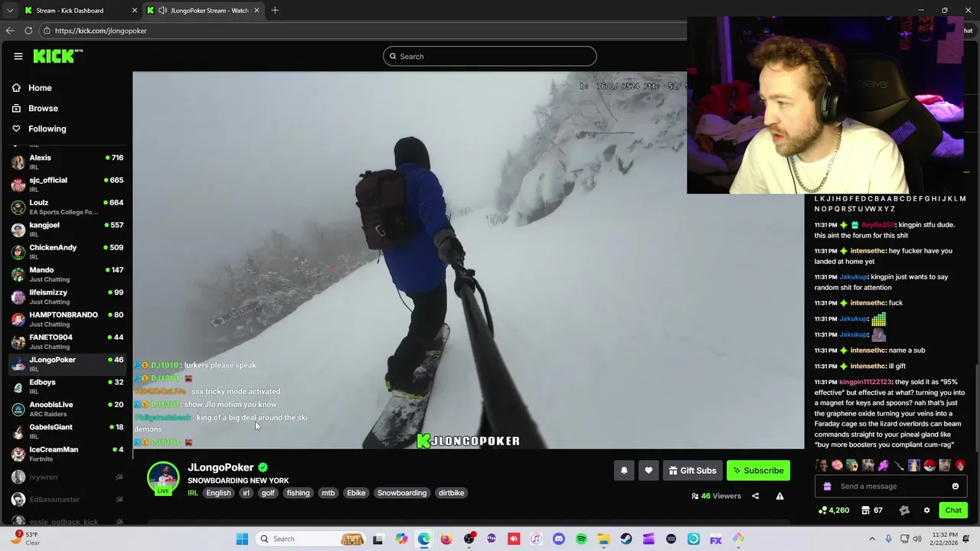Open sjc_official channel in sidebar
This screenshot has height=551, width=980.
pyautogui.click(x=67, y=184)
